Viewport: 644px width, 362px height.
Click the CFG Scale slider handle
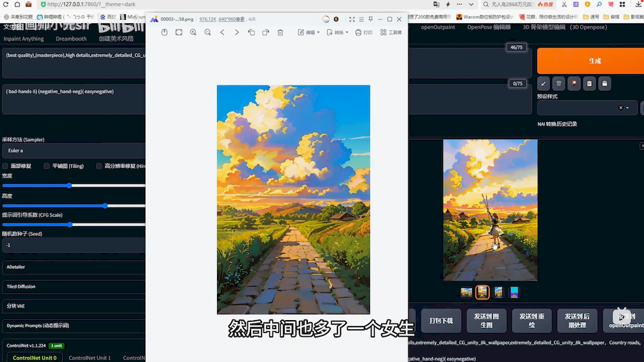(70, 225)
